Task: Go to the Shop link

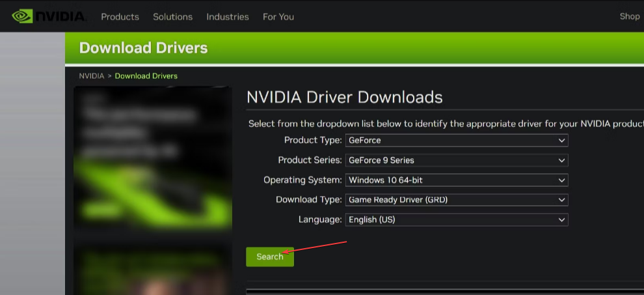Action: 630,16
